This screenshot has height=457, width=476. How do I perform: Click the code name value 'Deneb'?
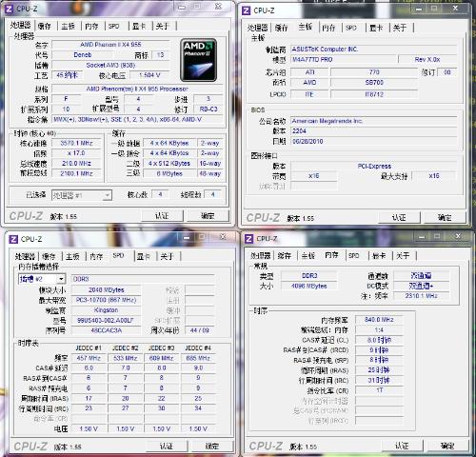(x=83, y=55)
